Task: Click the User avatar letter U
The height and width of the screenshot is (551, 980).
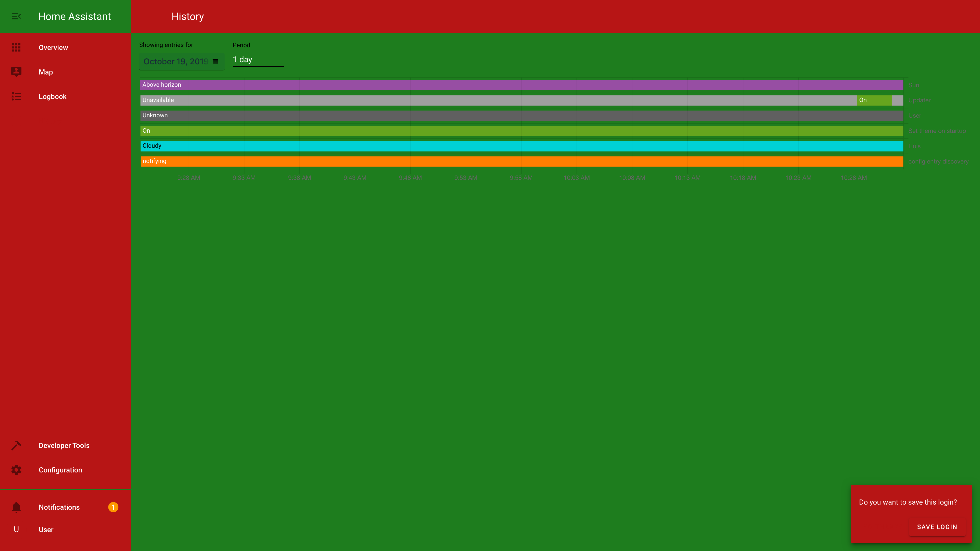Action: [x=16, y=530]
